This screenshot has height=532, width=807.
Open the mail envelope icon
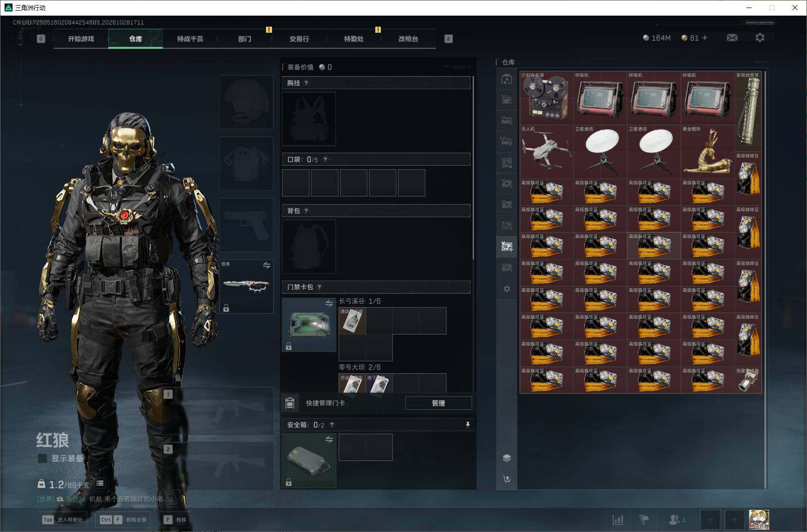732,38
